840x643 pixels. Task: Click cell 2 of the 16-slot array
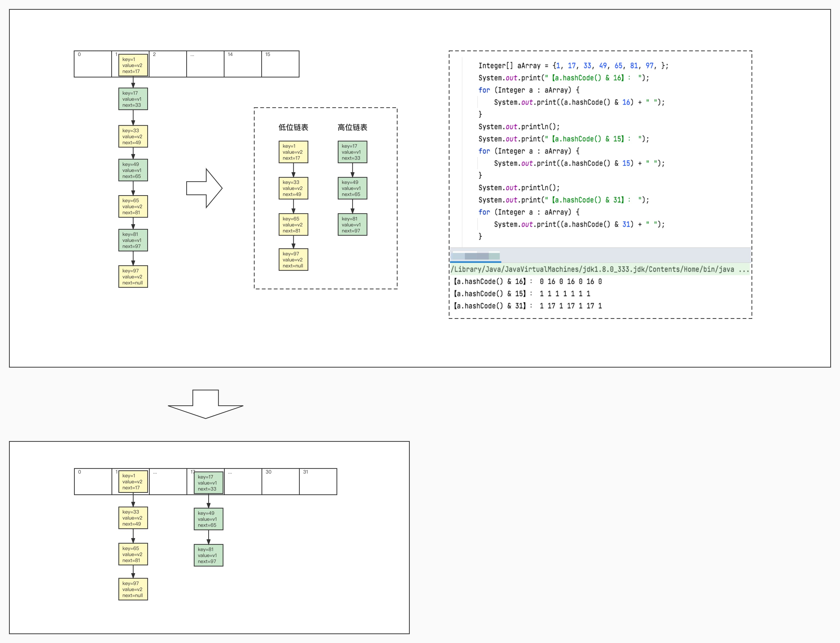pyautogui.click(x=168, y=64)
